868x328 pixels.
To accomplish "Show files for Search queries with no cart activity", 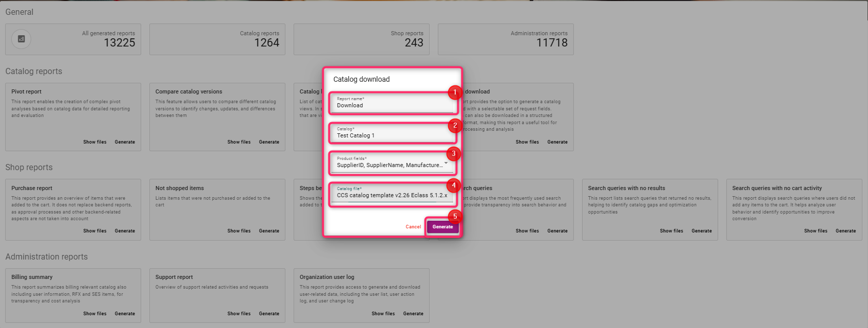I will coord(815,231).
